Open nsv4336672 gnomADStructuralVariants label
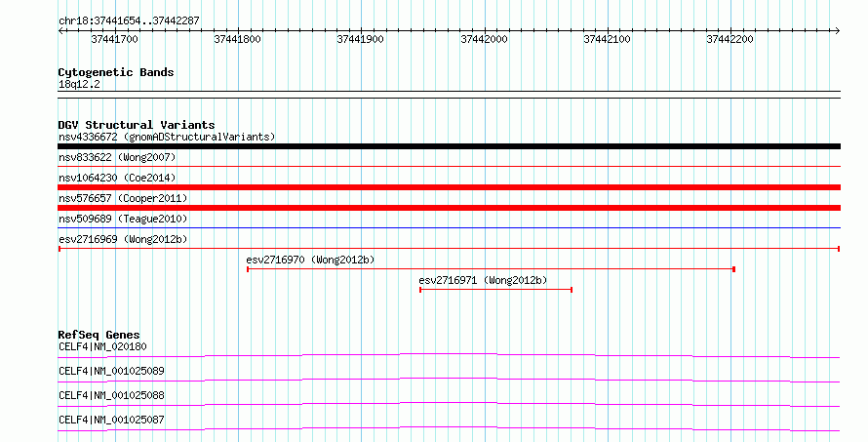Image resolution: width=868 pixels, height=442 pixels. (167, 137)
